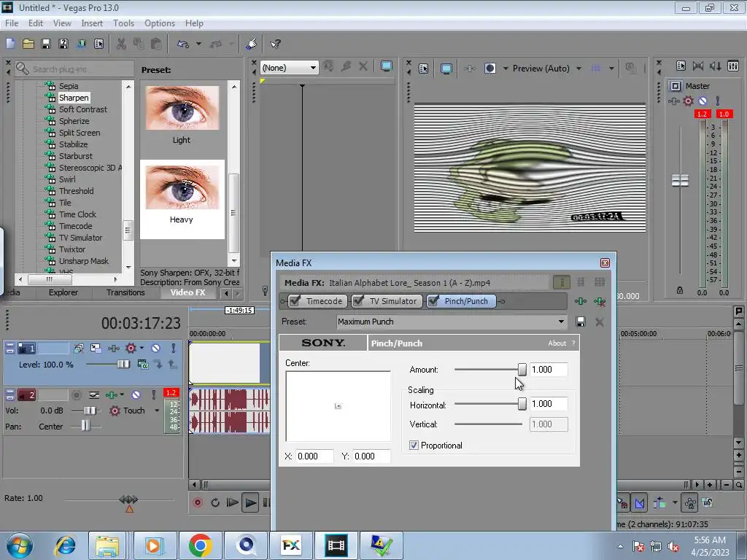The height and width of the screenshot is (560, 747).
Task: Click the Master bus solo icon
Action: (718, 101)
